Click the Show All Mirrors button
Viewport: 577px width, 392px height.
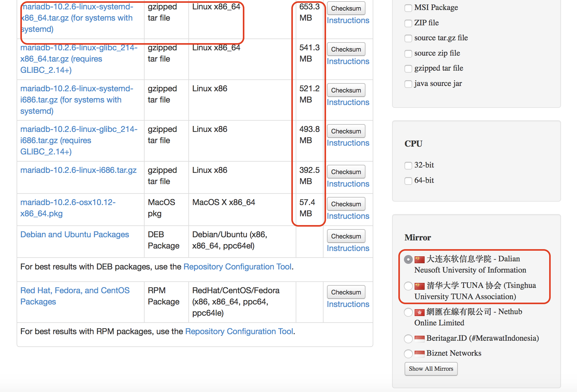coord(431,369)
